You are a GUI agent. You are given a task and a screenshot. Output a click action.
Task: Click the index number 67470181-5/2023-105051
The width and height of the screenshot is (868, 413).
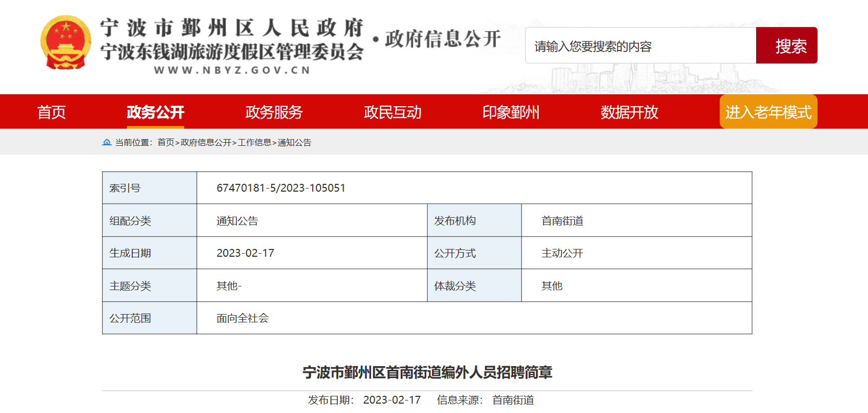[281, 188]
